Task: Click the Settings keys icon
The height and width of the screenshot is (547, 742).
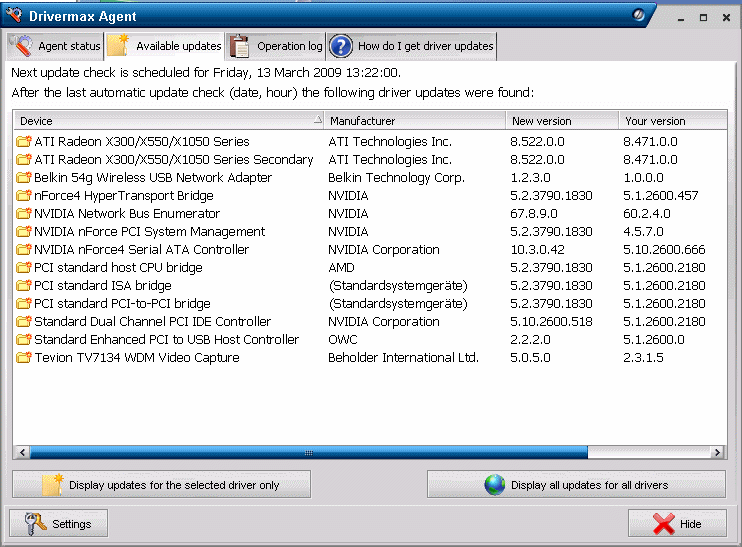Action: pos(35,523)
